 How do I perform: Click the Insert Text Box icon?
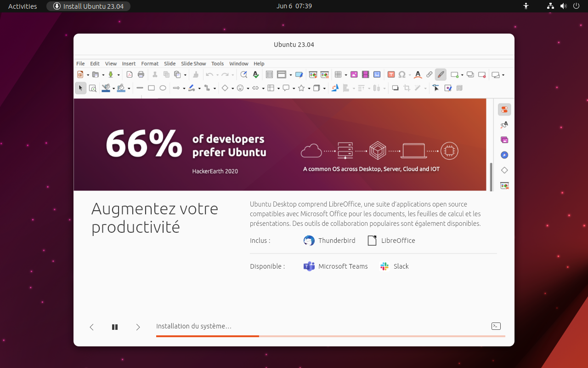[x=391, y=75]
